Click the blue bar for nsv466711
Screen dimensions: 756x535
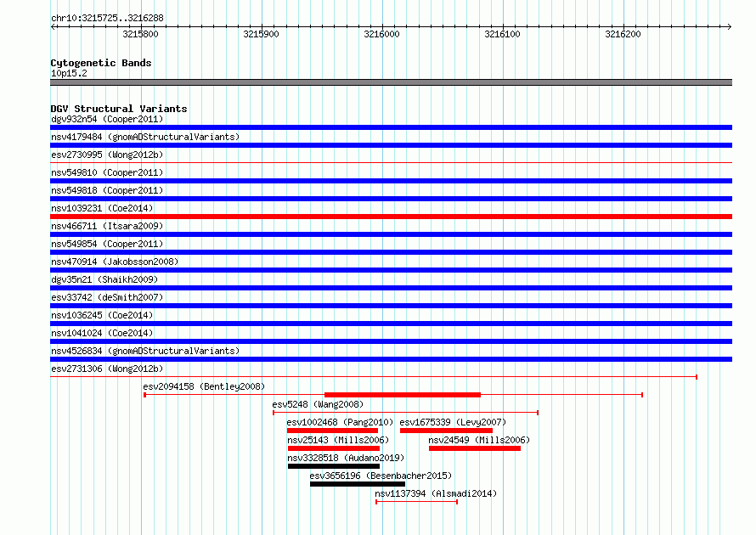point(391,234)
